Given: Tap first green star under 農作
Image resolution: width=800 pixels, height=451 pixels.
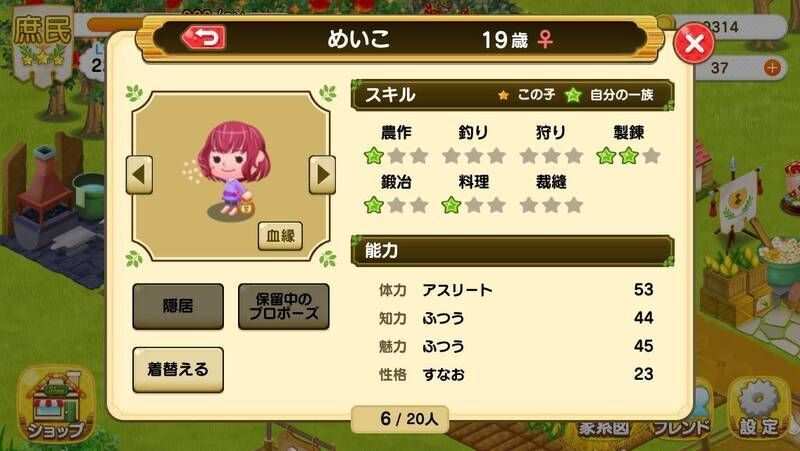Looking at the screenshot, I should 373,156.
